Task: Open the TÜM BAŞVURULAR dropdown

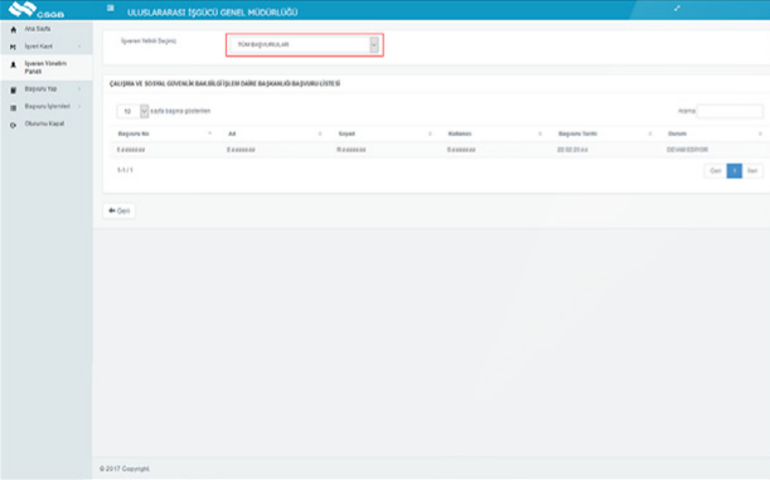Action: [x=304, y=45]
